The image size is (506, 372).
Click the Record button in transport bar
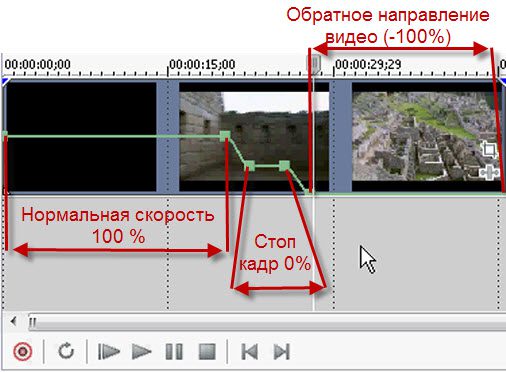click(23, 352)
